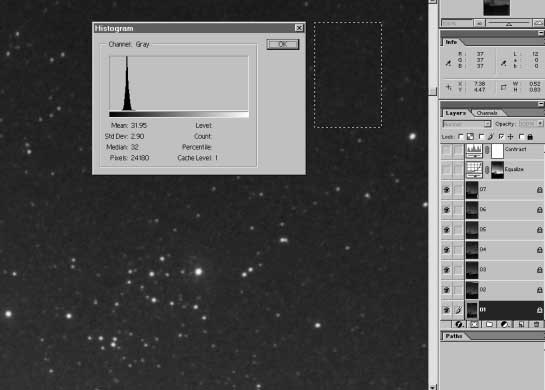
Task: Click the layer style icon below layers
Action: click(459, 324)
